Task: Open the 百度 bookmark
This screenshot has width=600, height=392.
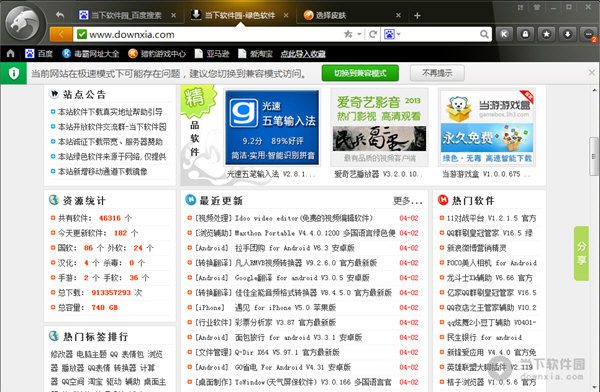Action: click(x=39, y=54)
